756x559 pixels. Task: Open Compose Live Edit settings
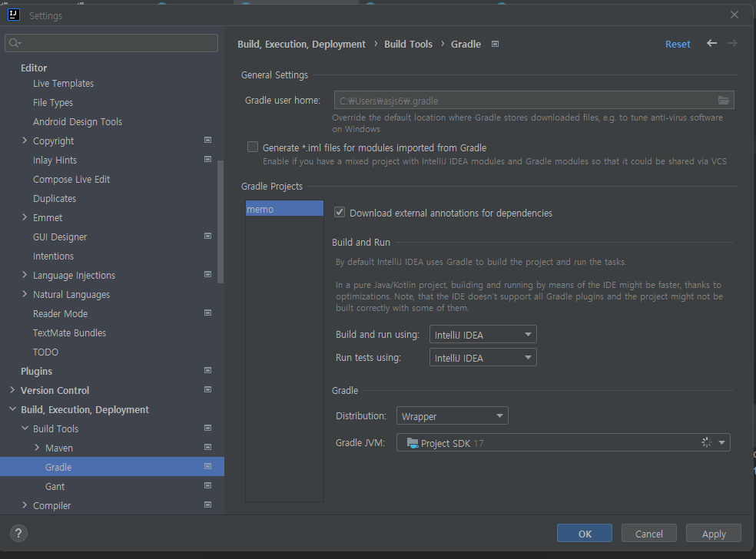pos(71,179)
